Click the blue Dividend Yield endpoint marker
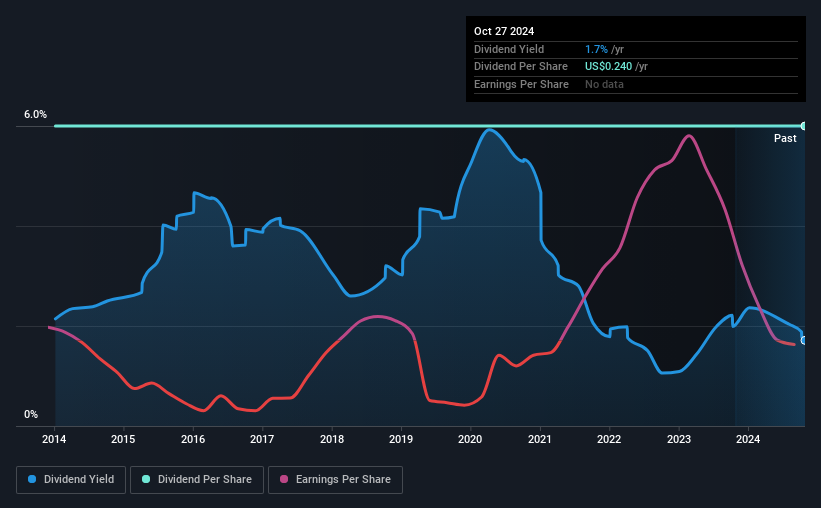The width and height of the screenshot is (821, 508). (x=803, y=341)
